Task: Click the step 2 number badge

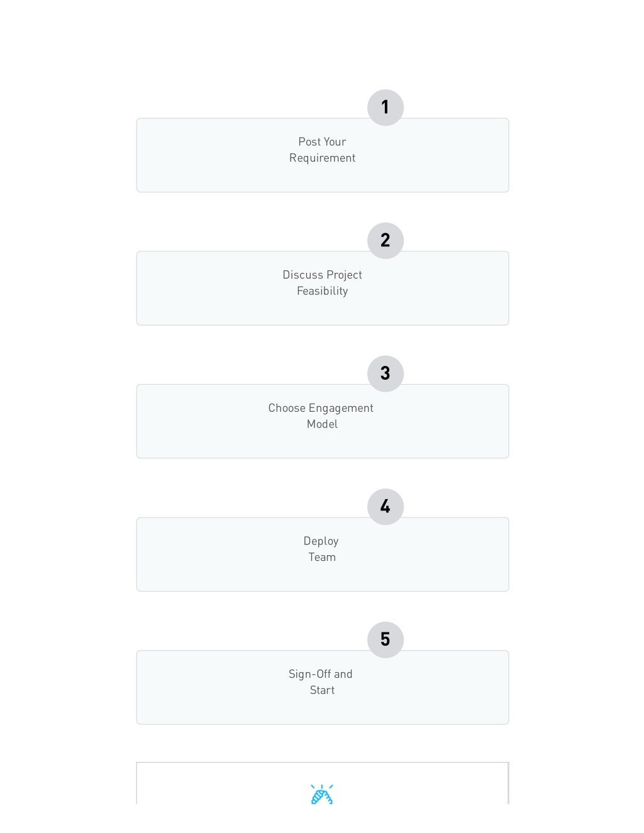Action: (386, 241)
